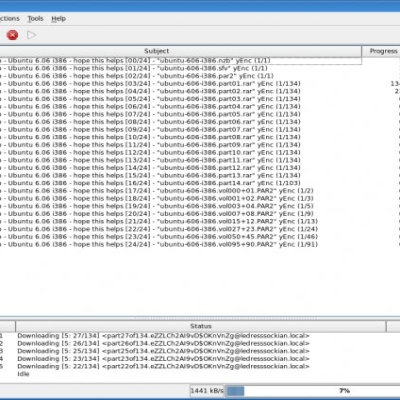Select status row Downloading [5: 27/134]
The width and height of the screenshot is (400, 400).
click(200, 336)
